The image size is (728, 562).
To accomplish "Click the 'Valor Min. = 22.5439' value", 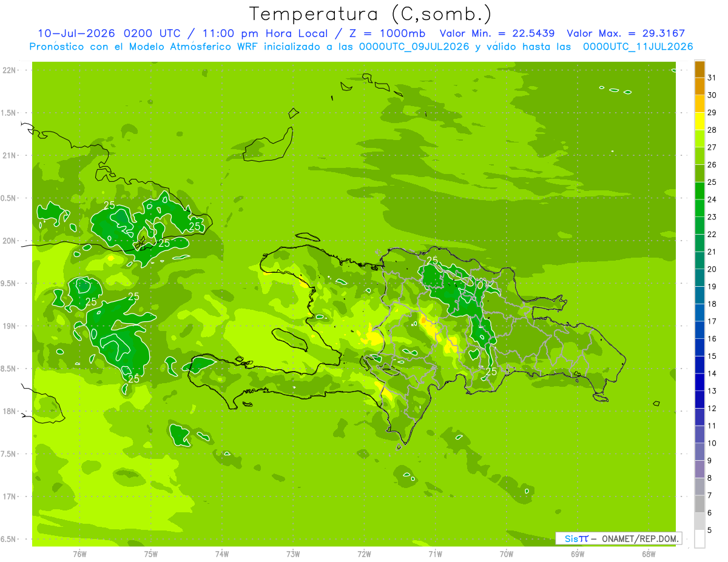I will (x=497, y=33).
